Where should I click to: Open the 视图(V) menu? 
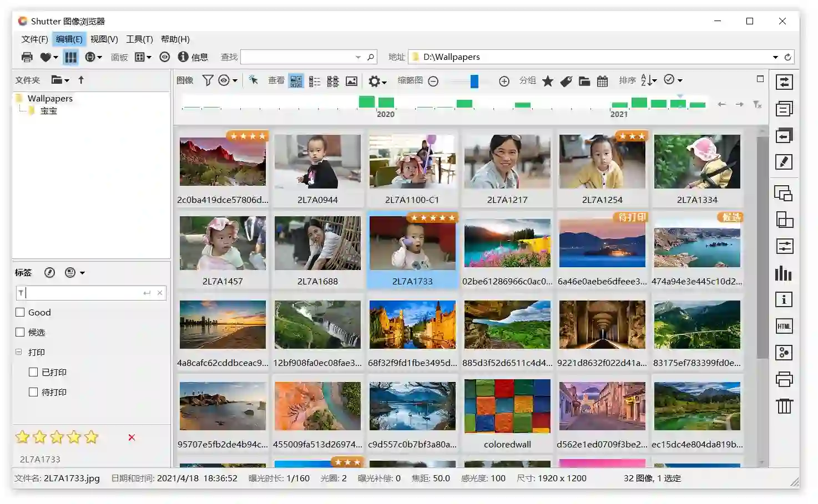point(104,39)
